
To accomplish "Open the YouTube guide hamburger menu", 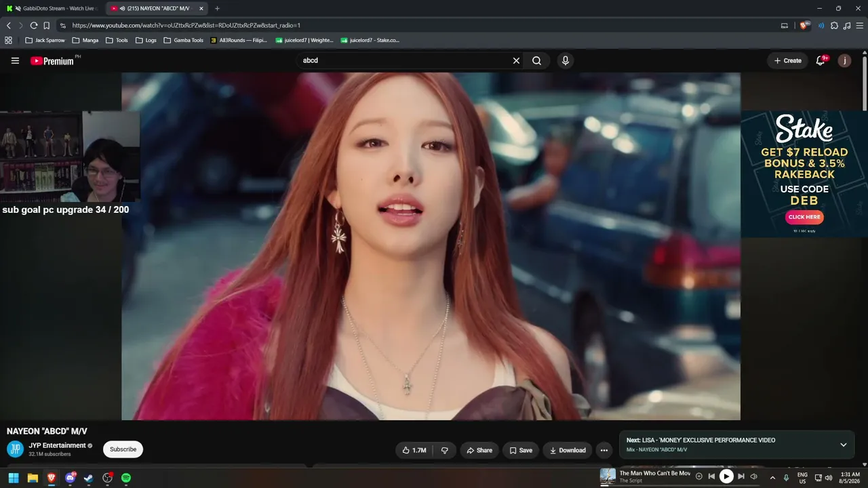I will 15,60.
